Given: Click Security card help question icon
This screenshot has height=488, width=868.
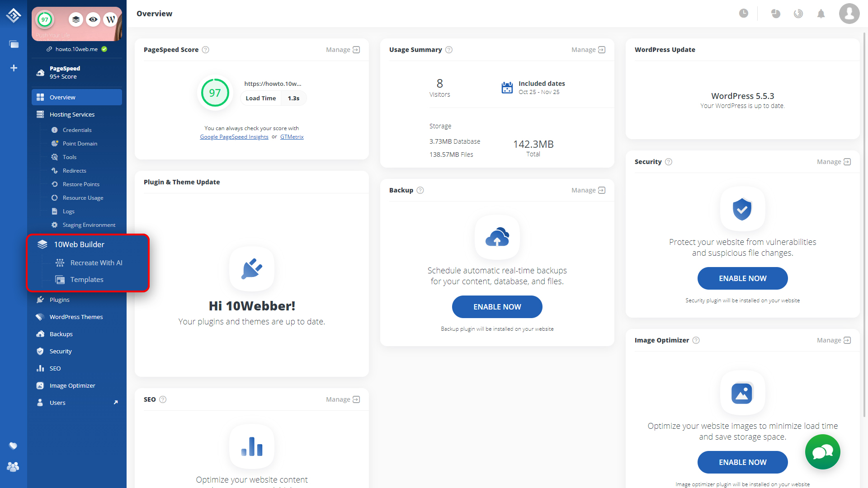Looking at the screenshot, I should point(669,162).
